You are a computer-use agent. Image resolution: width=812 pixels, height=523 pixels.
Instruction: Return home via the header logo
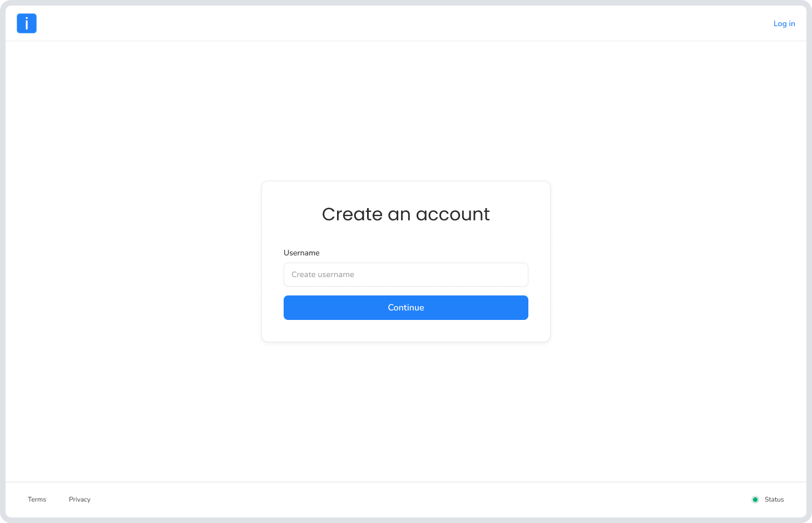(27, 23)
